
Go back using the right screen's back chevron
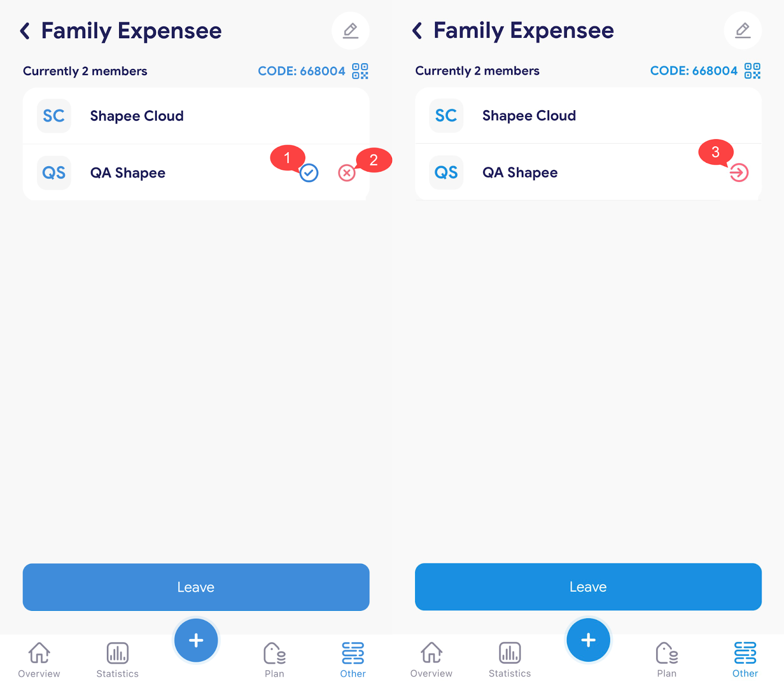pos(417,30)
